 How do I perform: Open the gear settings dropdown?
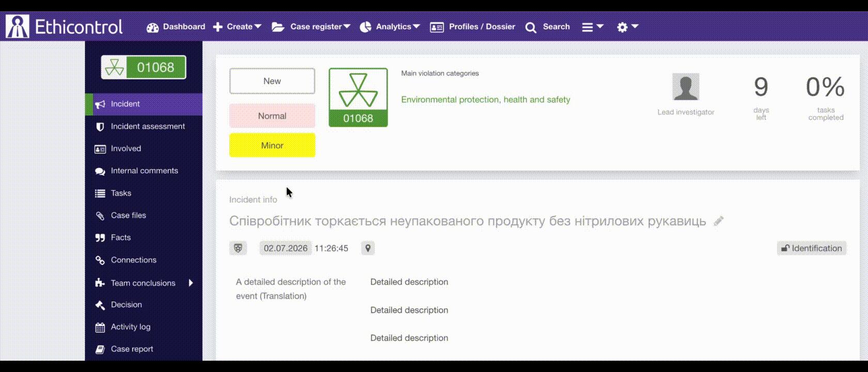tap(628, 27)
